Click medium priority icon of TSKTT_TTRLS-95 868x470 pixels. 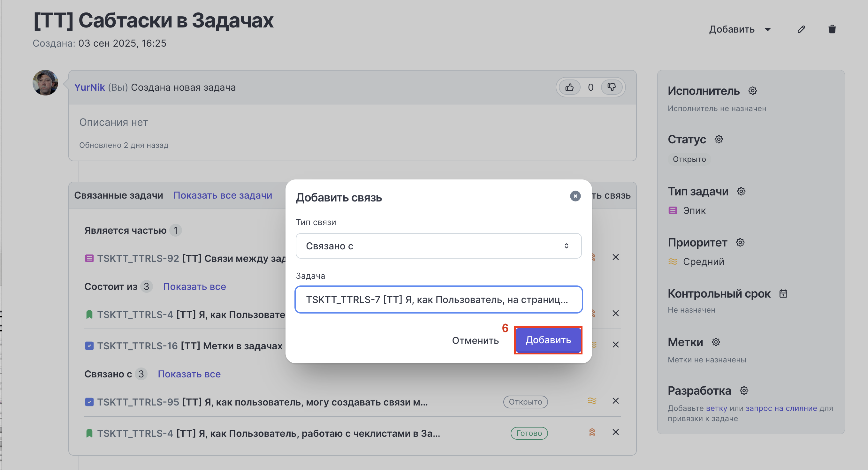click(x=592, y=401)
